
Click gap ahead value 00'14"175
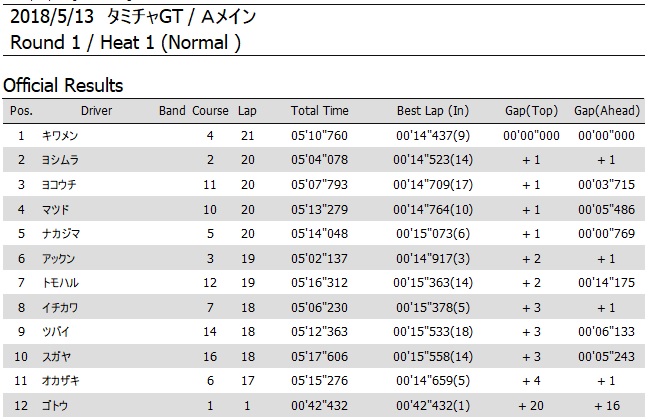click(606, 283)
